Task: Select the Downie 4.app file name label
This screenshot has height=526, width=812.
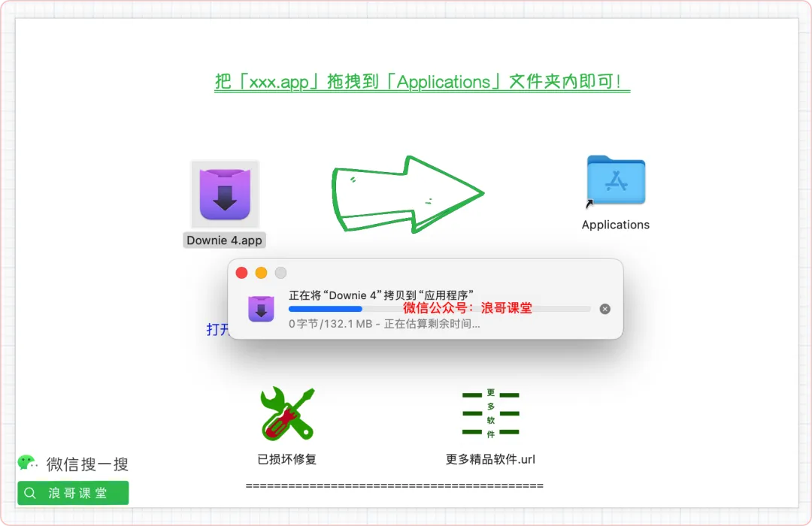Action: 224,240
